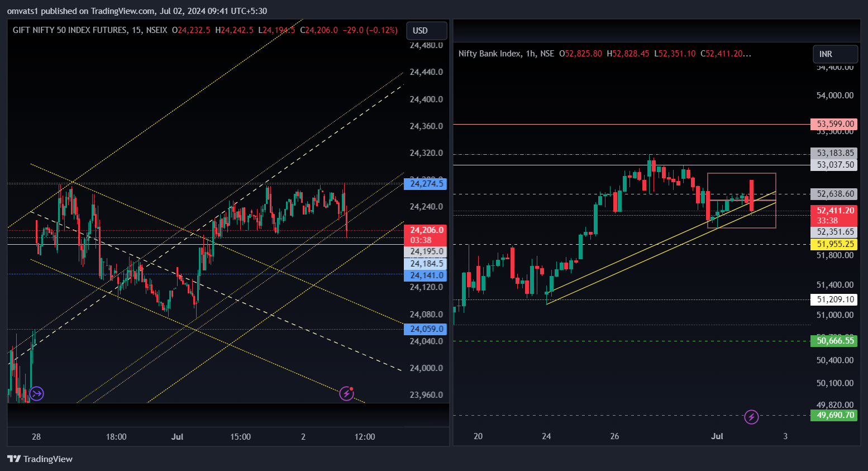Viewport: 868px width, 471px height.
Task: Select the 24,195.0 price label
Action: click(x=426, y=252)
